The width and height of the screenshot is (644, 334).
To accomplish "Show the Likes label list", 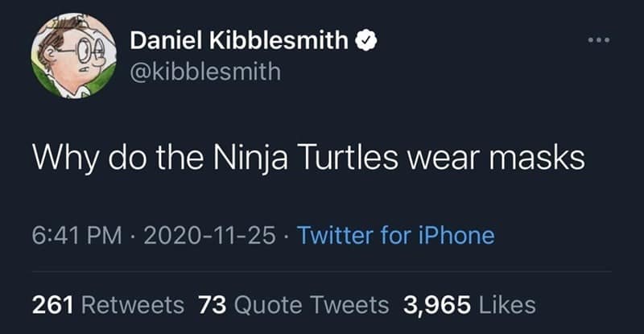I will pos(507,305).
